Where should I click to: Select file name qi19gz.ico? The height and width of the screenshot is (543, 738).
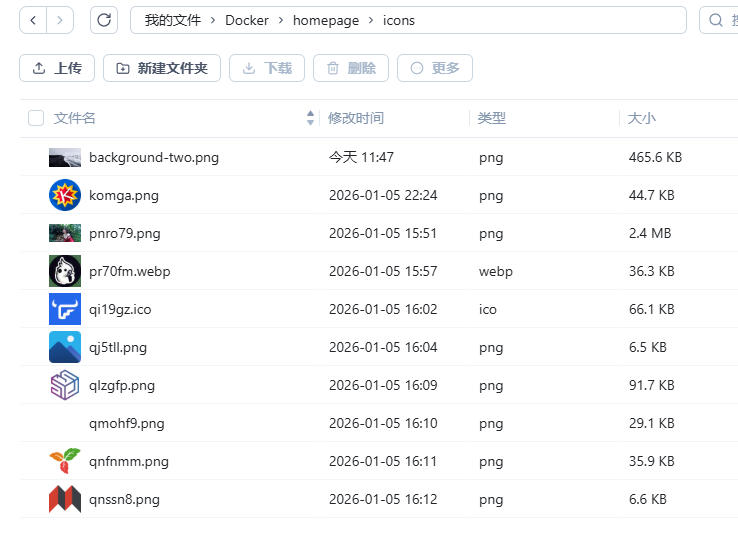[x=120, y=310]
